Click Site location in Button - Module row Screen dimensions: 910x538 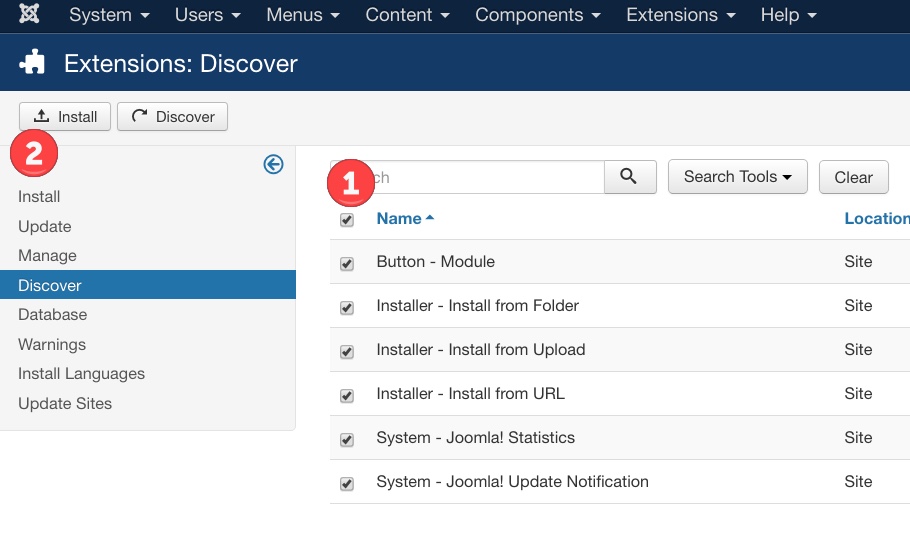pyautogui.click(x=858, y=261)
